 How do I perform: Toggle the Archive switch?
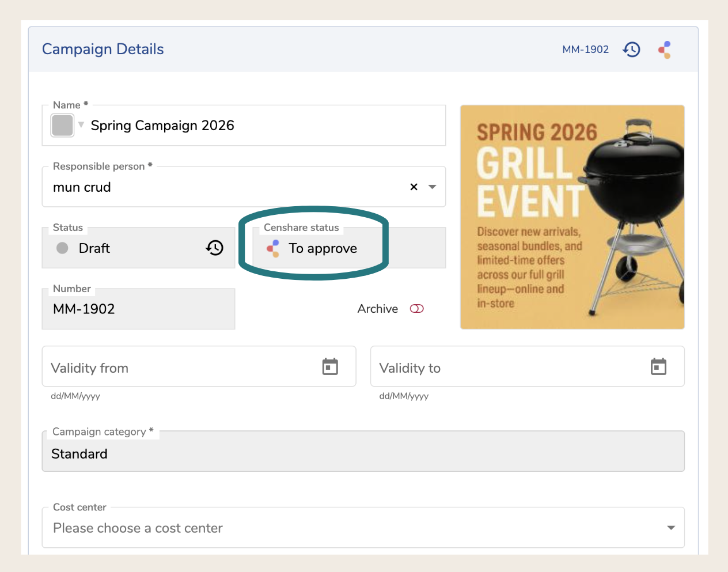(x=416, y=309)
